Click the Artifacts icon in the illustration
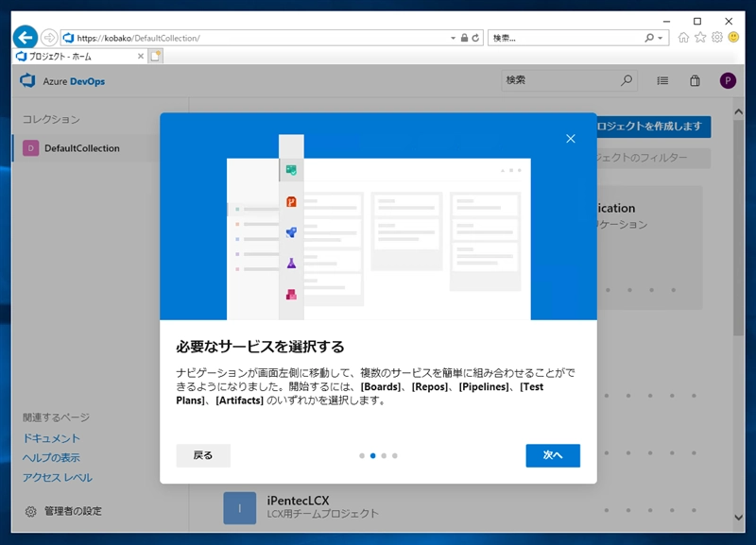The height and width of the screenshot is (545, 756). [291, 295]
